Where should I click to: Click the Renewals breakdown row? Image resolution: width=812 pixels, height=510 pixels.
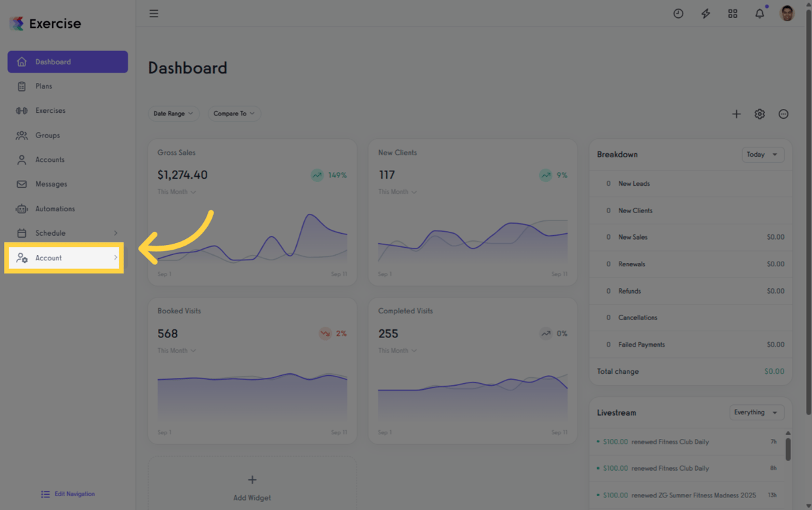click(690, 264)
